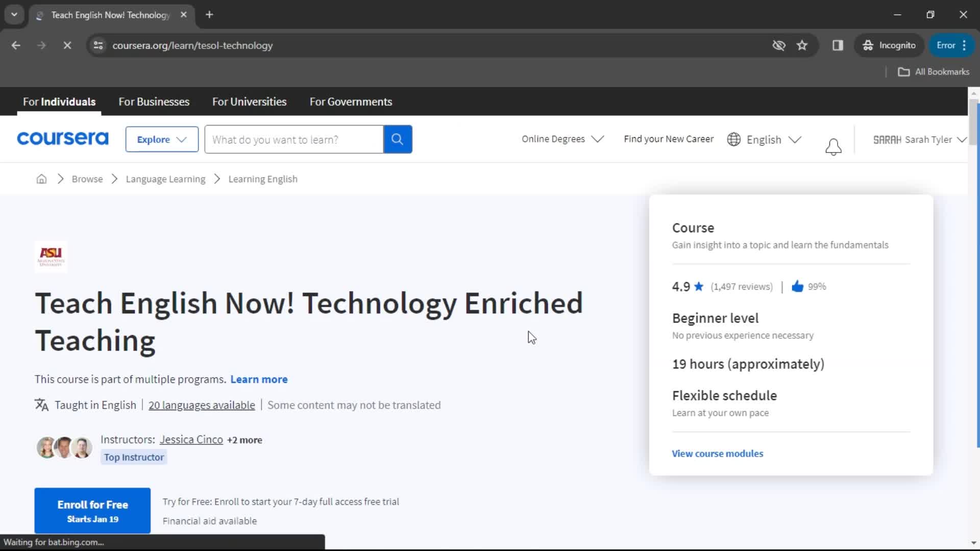Click View course modules link
Screen dimensions: 980x551
tap(717, 454)
